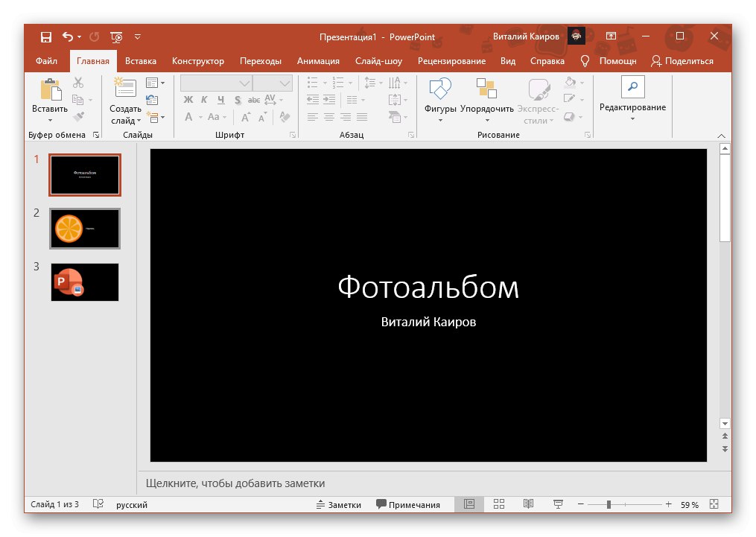Toggle the Comments (Примечания) pane
Viewport: 756px width, 537px height.
point(408,504)
